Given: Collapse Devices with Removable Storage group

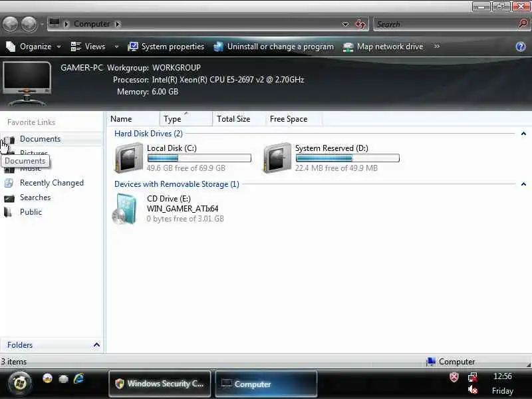Looking at the screenshot, I should [x=523, y=184].
